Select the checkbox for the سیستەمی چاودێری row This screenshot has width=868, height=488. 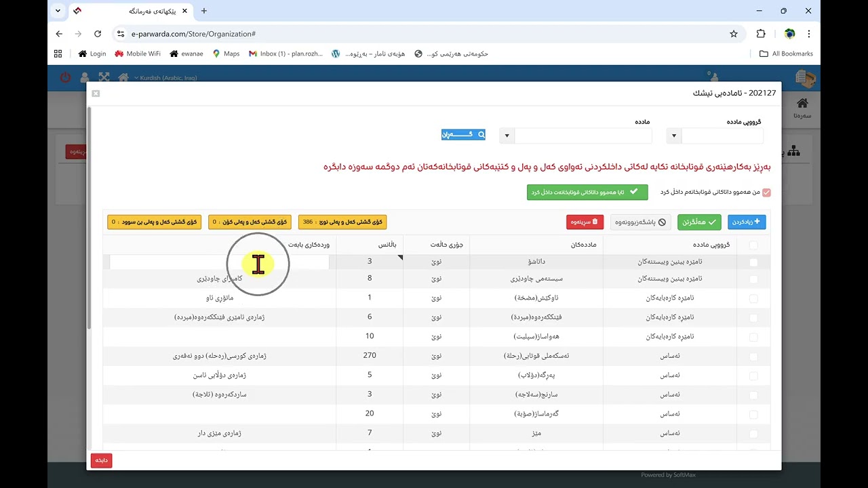pos(753,279)
